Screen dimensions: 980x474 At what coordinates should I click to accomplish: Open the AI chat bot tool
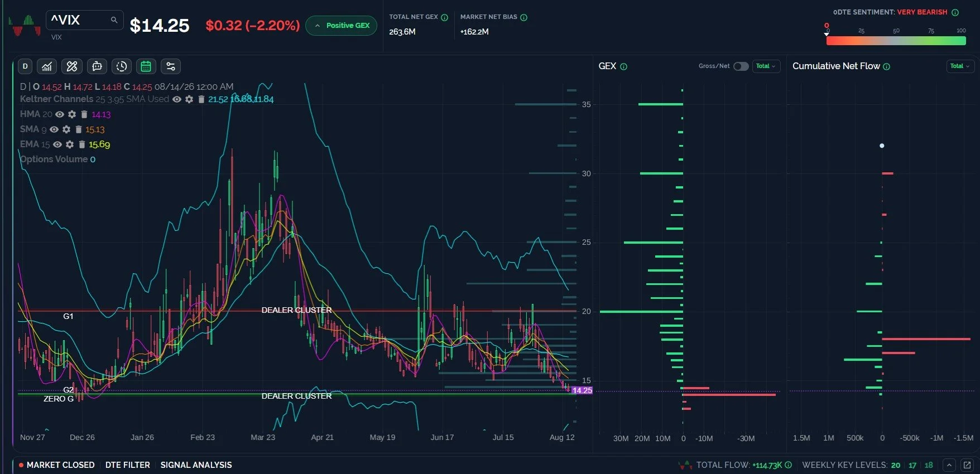coord(97,66)
